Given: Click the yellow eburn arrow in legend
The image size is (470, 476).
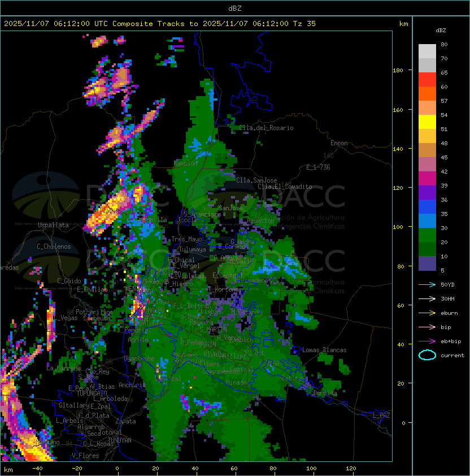Looking at the screenshot, I should 427,313.
